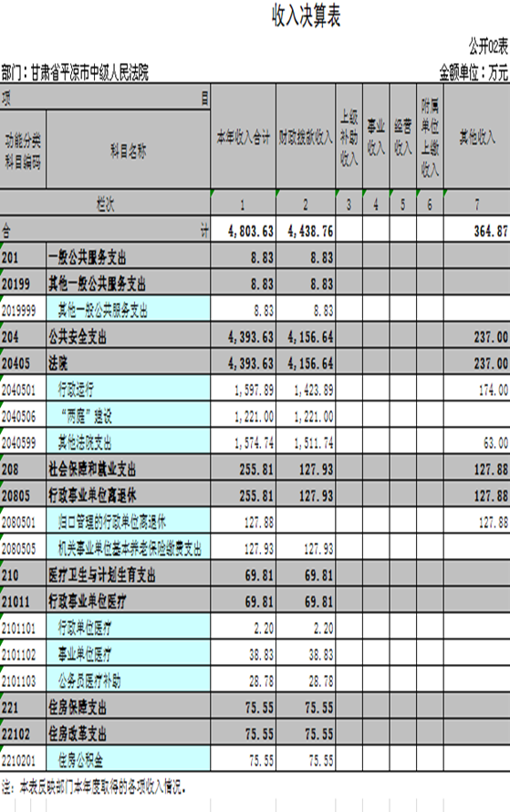
Task: Click 69.81 total in the 210 row
Action: [x=259, y=576]
